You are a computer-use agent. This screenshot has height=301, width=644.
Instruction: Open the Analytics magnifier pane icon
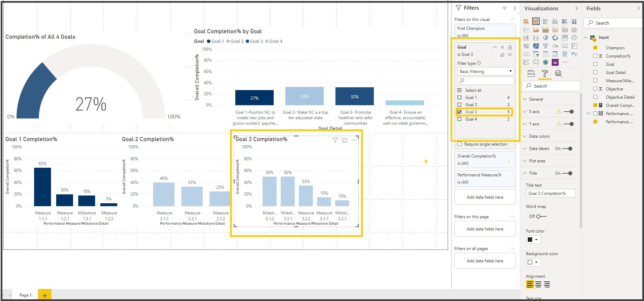coord(558,74)
